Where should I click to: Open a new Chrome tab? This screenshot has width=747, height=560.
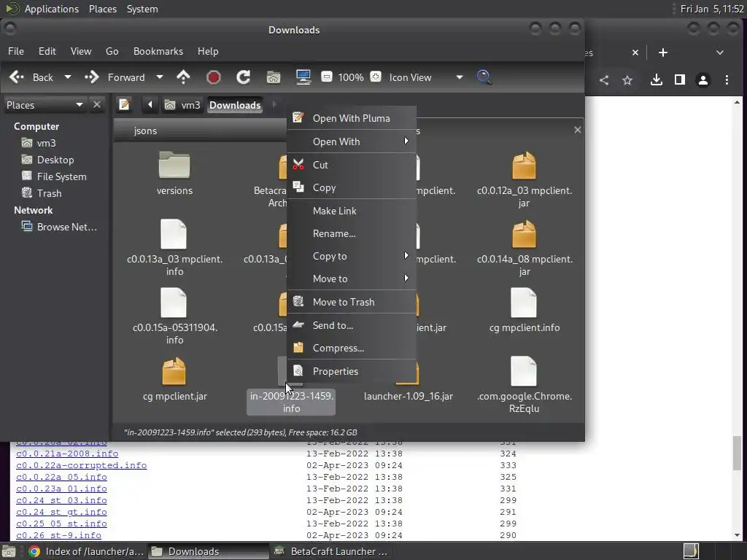pyautogui.click(x=662, y=52)
